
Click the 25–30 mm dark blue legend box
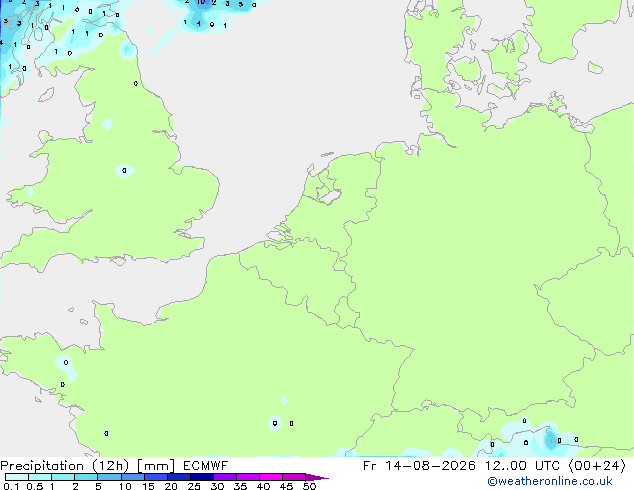[202, 477]
